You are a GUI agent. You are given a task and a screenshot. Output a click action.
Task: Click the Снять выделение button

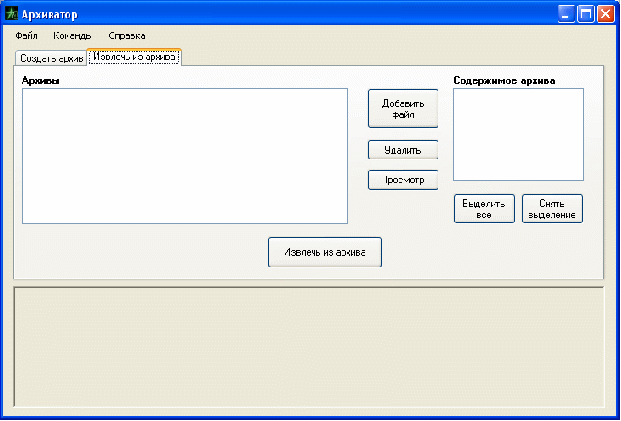pos(552,208)
